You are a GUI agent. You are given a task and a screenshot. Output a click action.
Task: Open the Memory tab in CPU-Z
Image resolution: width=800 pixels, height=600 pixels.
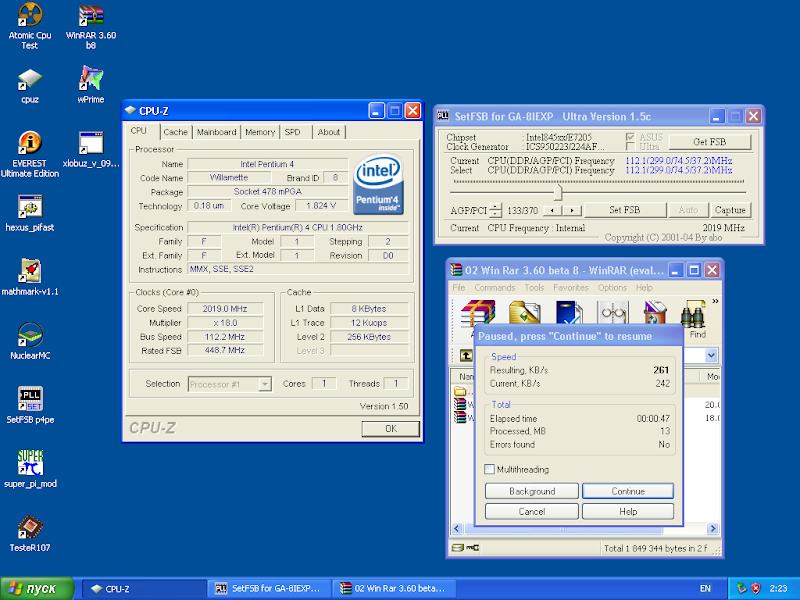260,132
